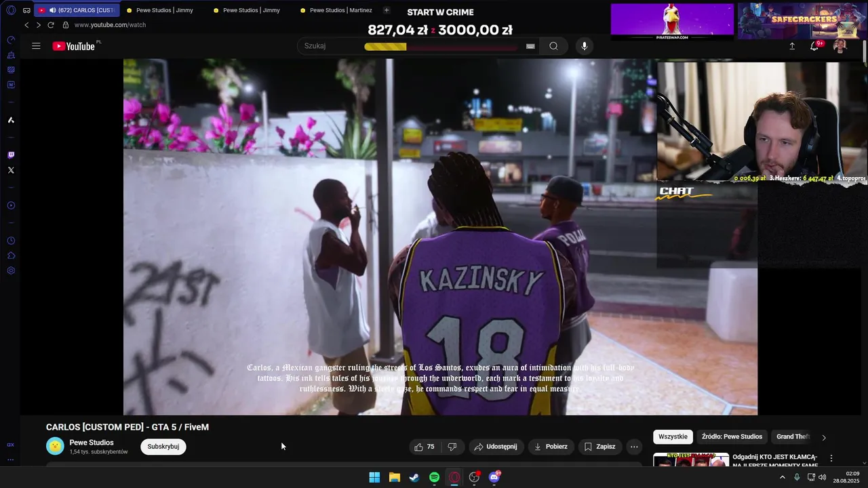
Task: Show next filter chips with right chevron
Action: pyautogui.click(x=824, y=437)
